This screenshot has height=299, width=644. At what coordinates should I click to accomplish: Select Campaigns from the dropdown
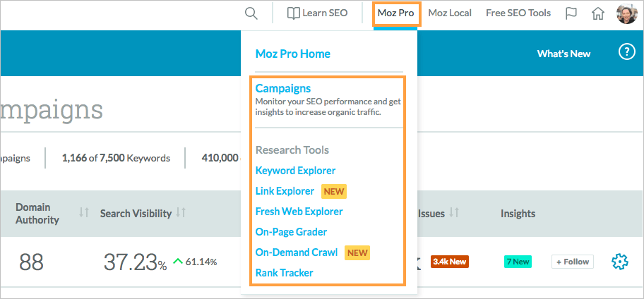tap(282, 88)
